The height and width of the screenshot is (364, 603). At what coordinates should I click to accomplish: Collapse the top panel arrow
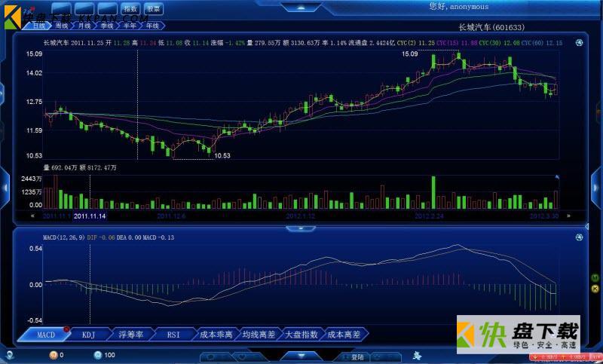pyautogui.click(x=301, y=8)
